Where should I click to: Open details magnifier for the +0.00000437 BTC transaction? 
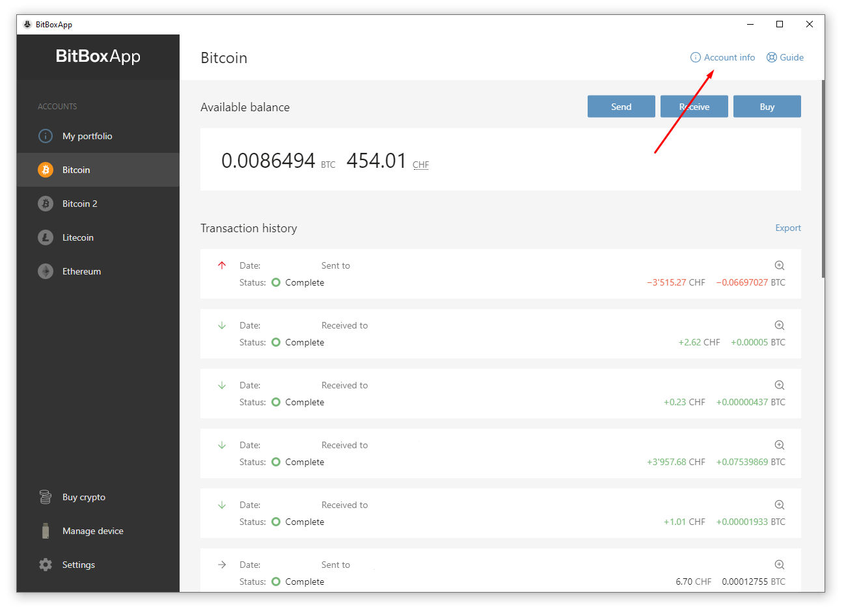click(780, 385)
